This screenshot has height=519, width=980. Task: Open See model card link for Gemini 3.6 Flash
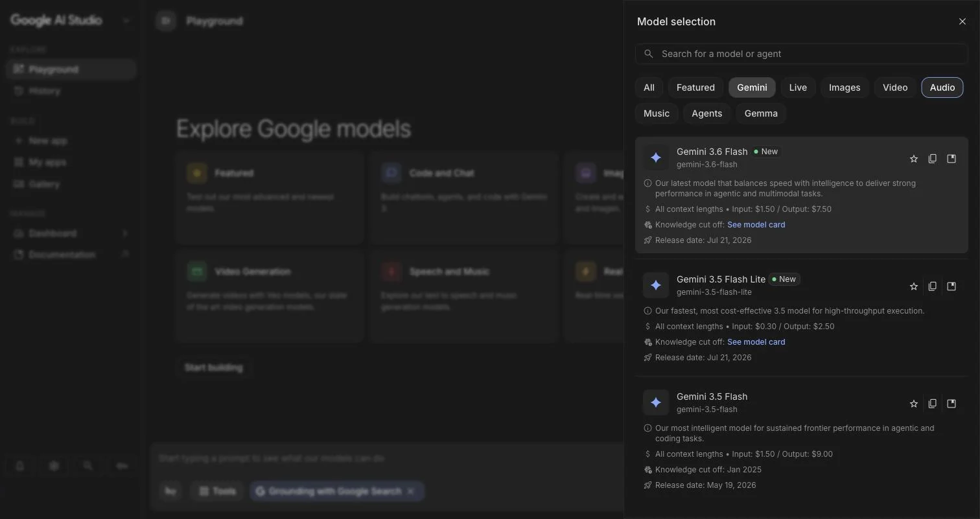[756, 225]
